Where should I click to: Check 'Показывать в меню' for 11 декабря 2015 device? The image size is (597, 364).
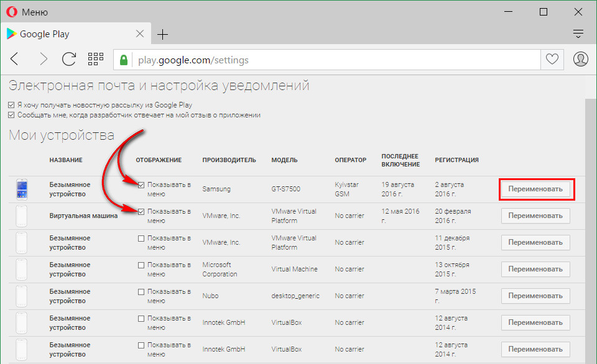(141, 238)
